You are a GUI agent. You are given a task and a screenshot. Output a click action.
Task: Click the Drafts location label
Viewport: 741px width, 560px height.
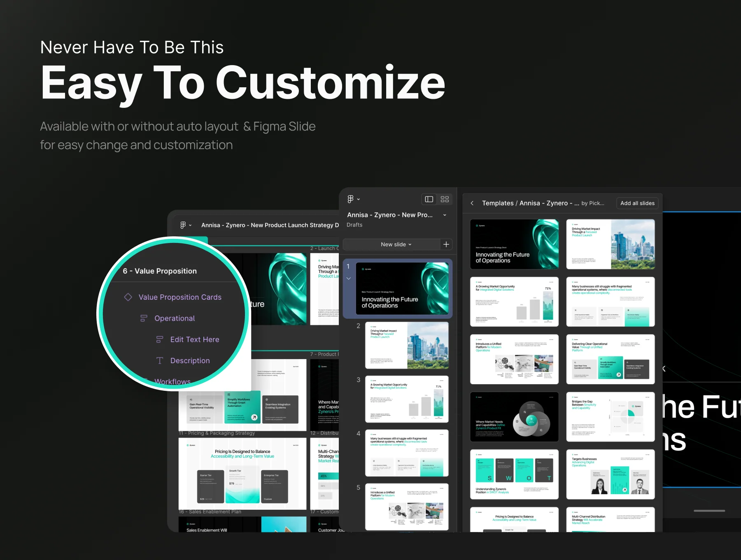[354, 225]
